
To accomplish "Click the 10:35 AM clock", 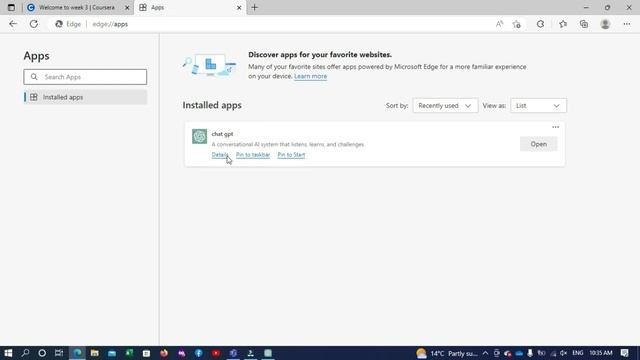I will point(601,353).
